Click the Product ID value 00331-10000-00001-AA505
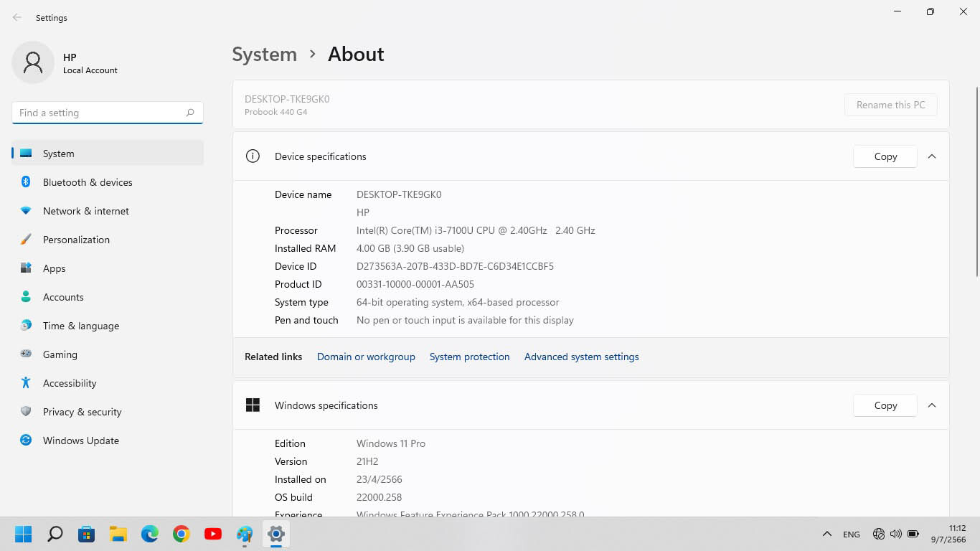Screen dimensions: 980x551 coord(415,284)
